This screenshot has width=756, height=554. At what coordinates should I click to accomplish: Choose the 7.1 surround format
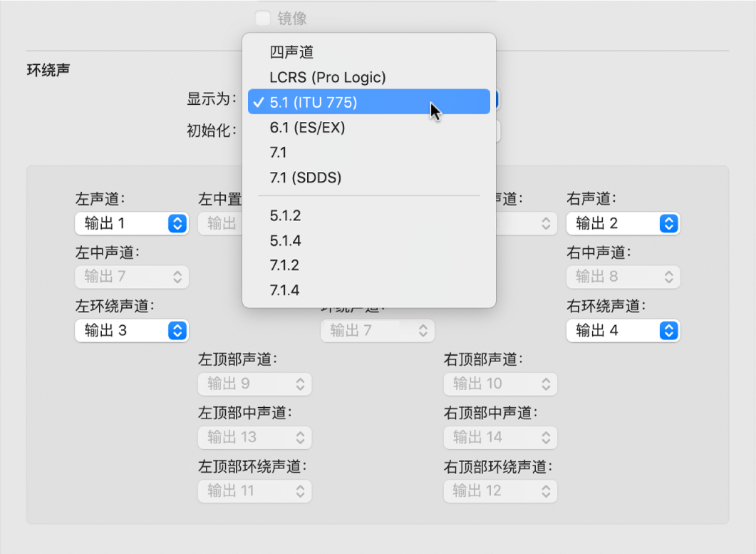tap(279, 153)
